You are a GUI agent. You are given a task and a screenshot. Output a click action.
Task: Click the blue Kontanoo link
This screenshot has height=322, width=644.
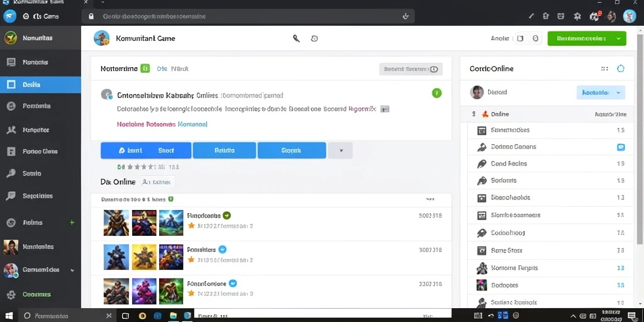click(x=192, y=124)
